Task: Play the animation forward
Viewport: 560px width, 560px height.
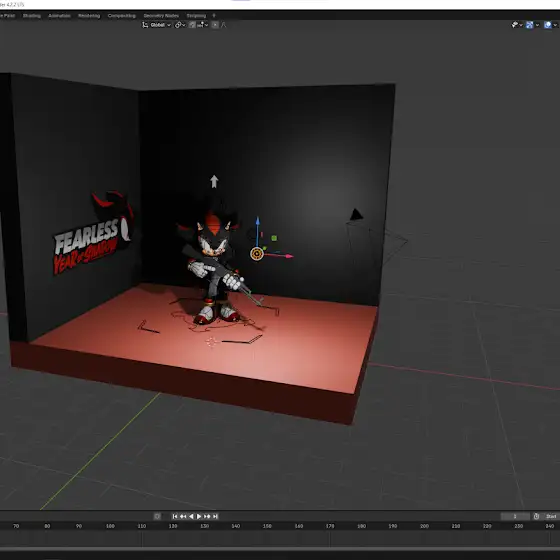Action: click(199, 516)
